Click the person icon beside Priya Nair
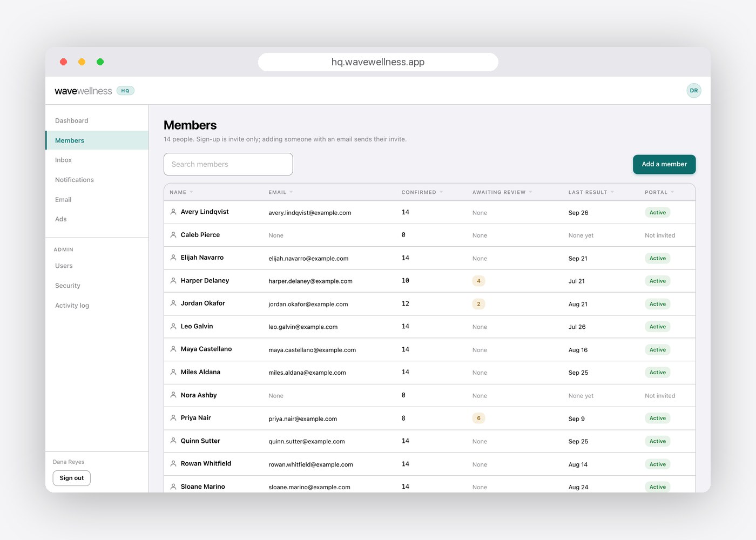Image resolution: width=756 pixels, height=540 pixels. (173, 418)
